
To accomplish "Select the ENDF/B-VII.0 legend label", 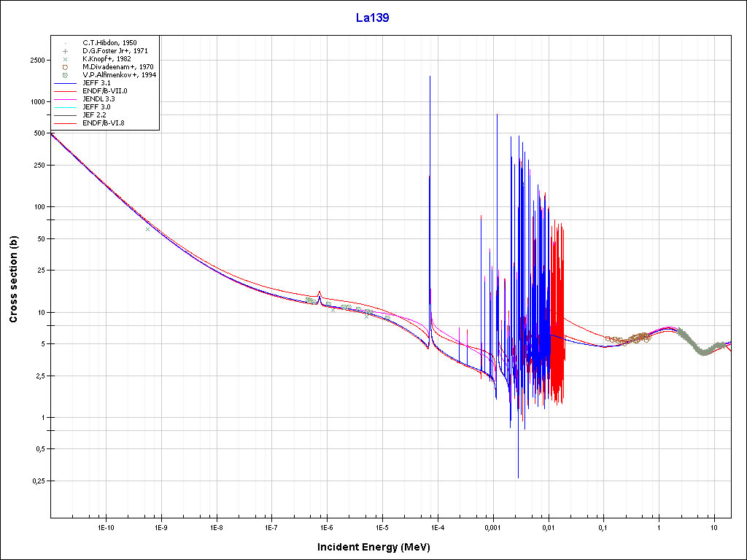I will [x=105, y=91].
